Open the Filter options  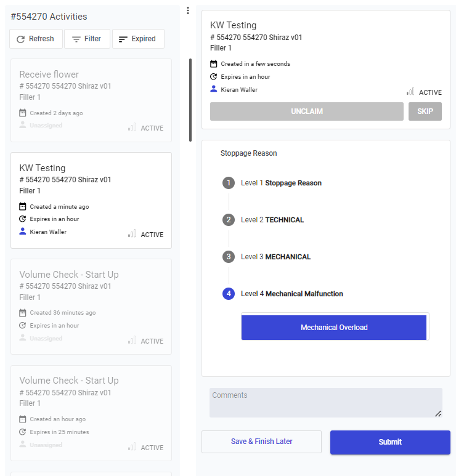[x=87, y=39]
